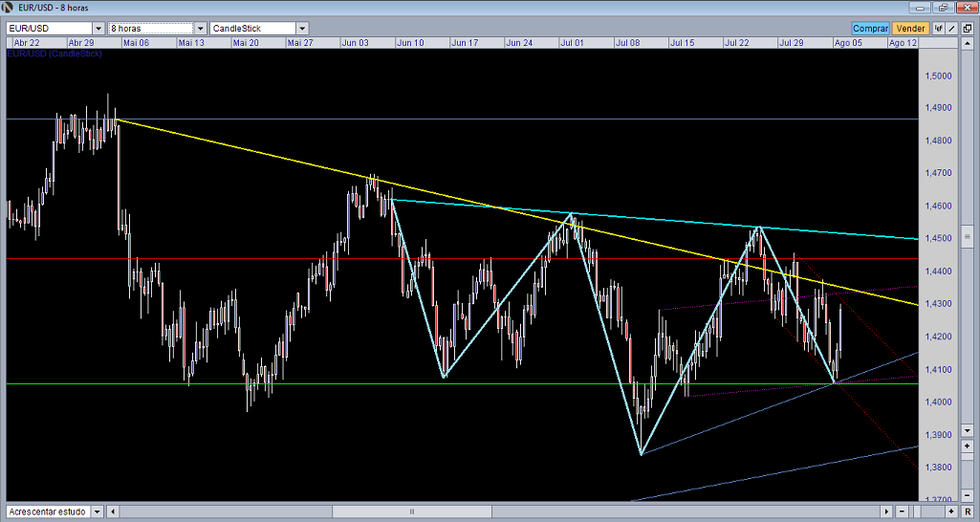Open the chart indicator tool icon
This screenshot has width=980, height=522.
coord(939,28)
